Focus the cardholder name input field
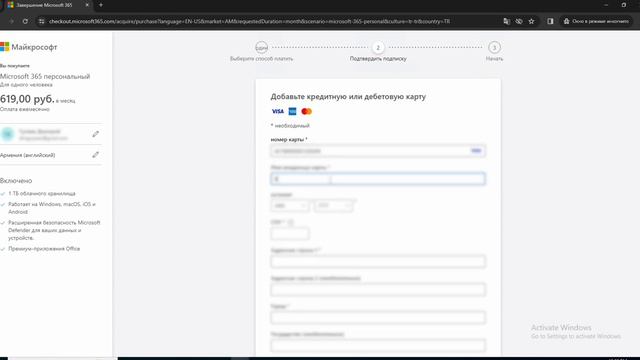The image size is (640, 360). click(378, 179)
